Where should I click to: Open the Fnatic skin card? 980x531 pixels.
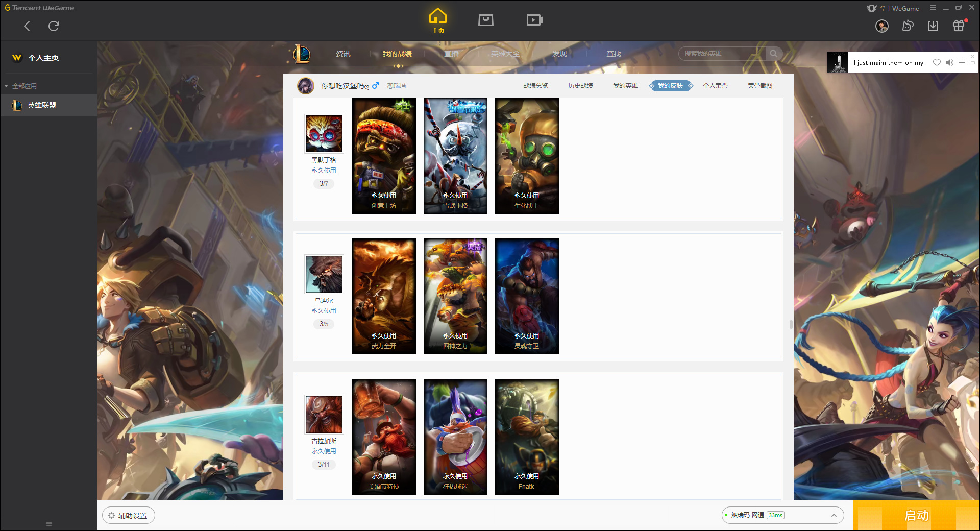527,437
